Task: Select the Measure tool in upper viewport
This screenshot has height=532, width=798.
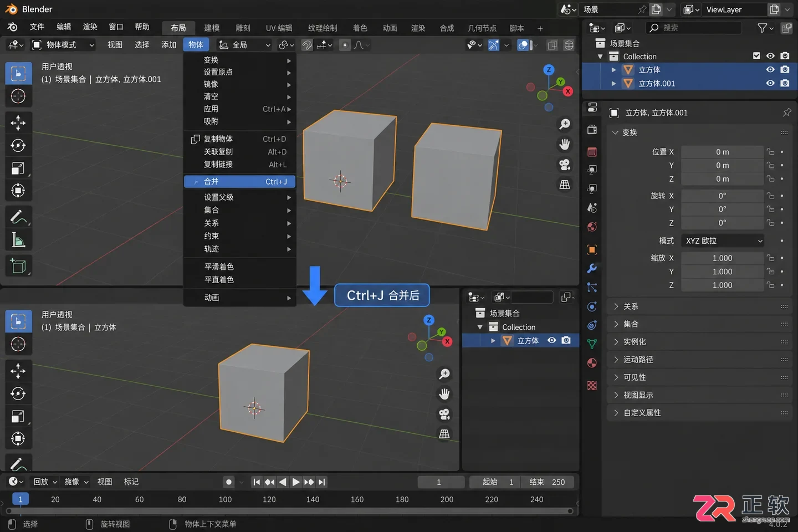Action: point(18,240)
